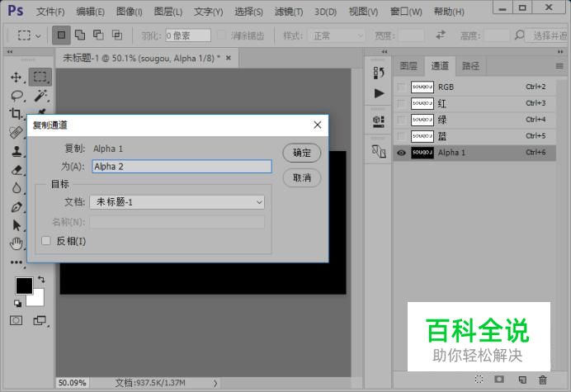
Task: Create new channel icon
Action: [522, 380]
